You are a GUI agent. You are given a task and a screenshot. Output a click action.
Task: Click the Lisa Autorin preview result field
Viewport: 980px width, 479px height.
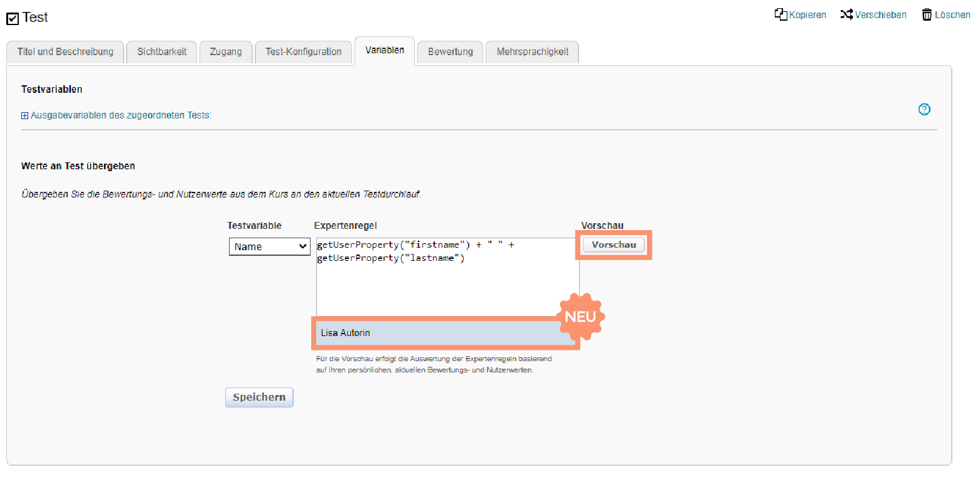coord(439,333)
